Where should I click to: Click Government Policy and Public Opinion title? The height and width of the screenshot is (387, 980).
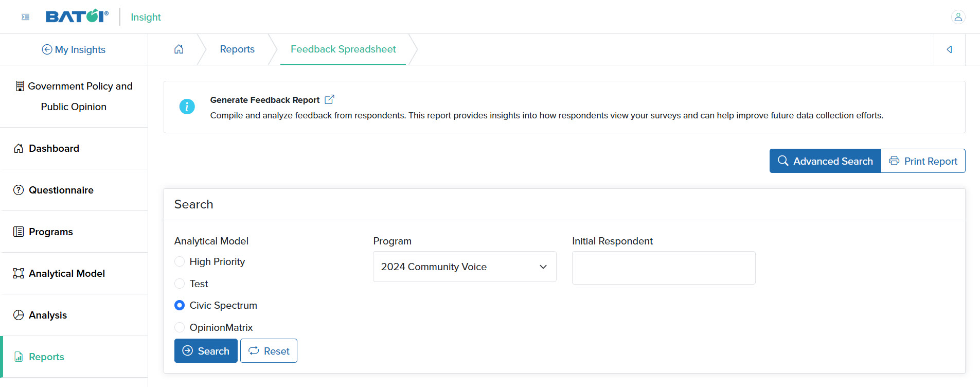tap(80, 96)
